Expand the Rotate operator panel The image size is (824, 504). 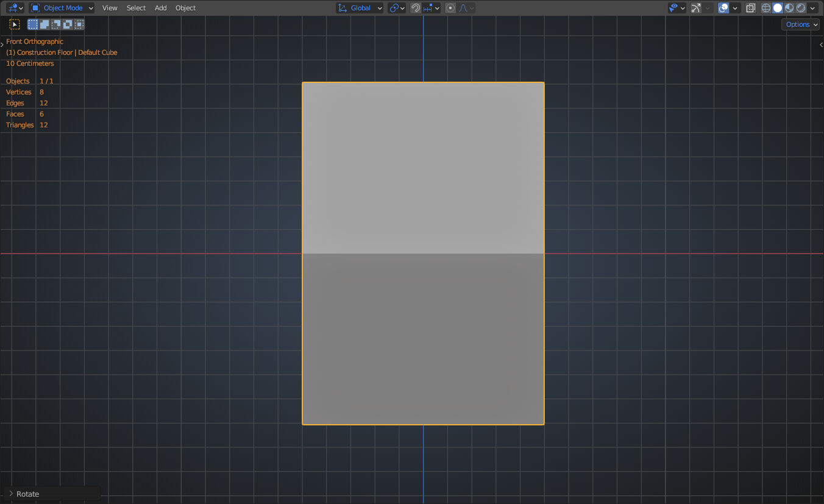[27, 494]
